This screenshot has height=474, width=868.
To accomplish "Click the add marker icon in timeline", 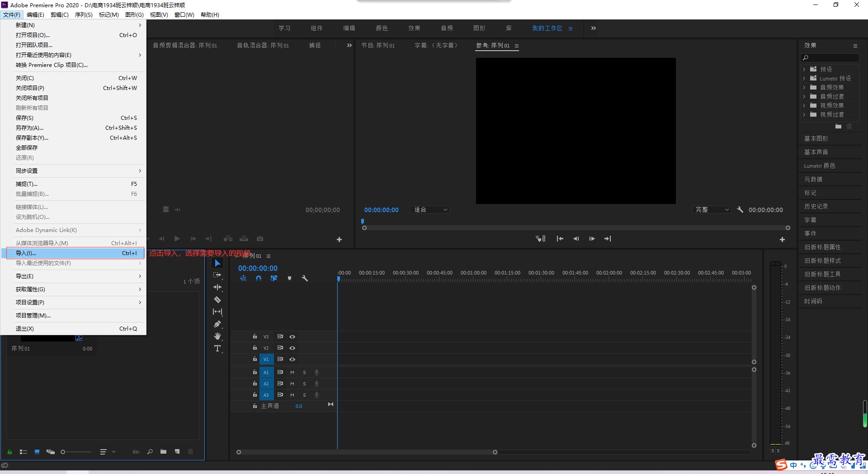I will (289, 278).
